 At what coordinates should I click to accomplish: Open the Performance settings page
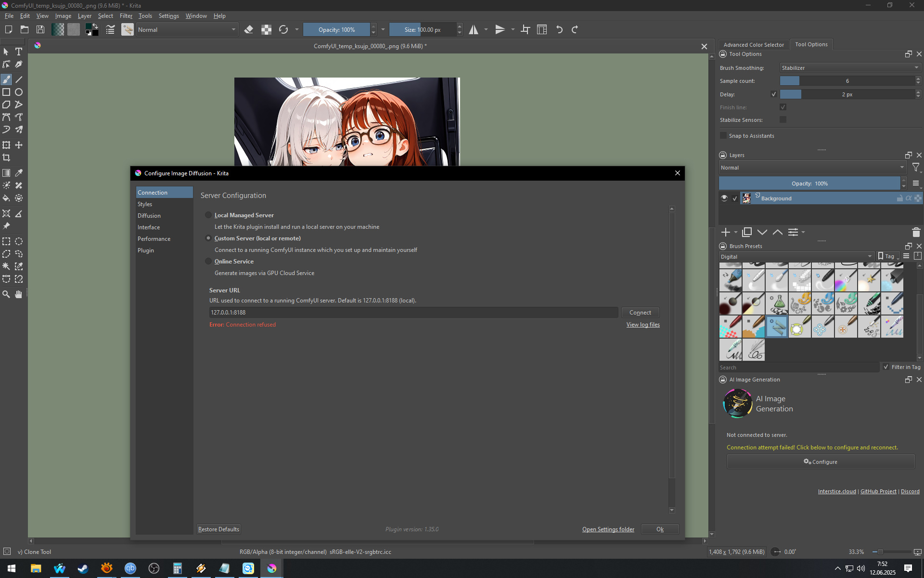pos(164,239)
